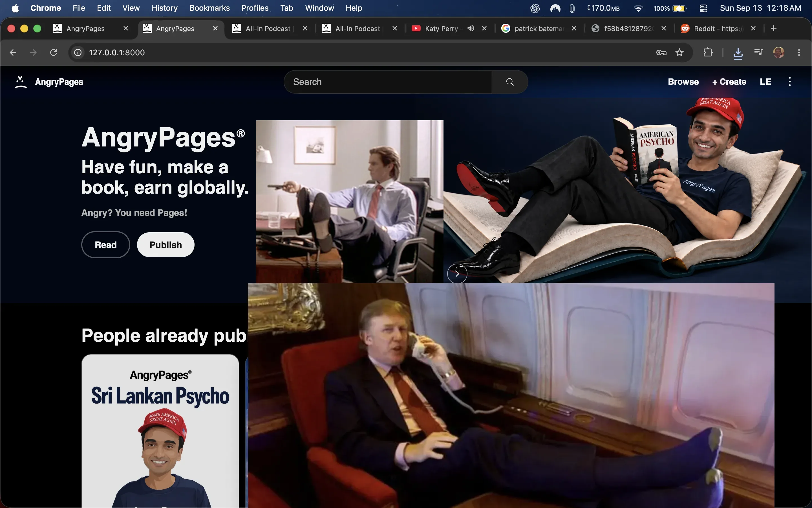The image size is (812, 508).
Task: Click the menu bar date and time
Action: (760, 8)
